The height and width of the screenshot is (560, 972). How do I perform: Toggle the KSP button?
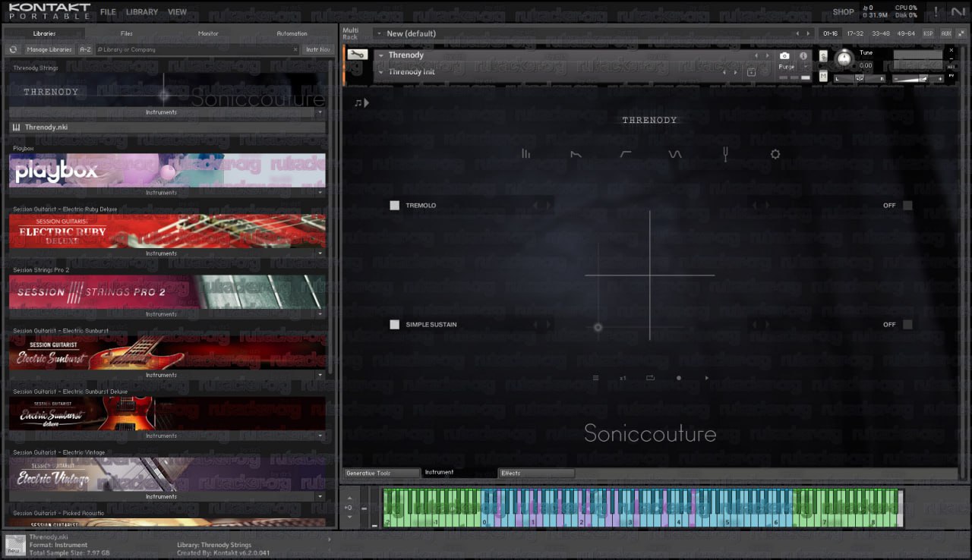click(928, 33)
